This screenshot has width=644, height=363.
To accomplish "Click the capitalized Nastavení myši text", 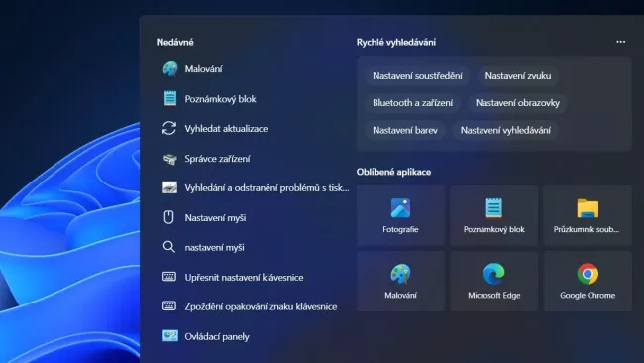I will click(x=215, y=217).
